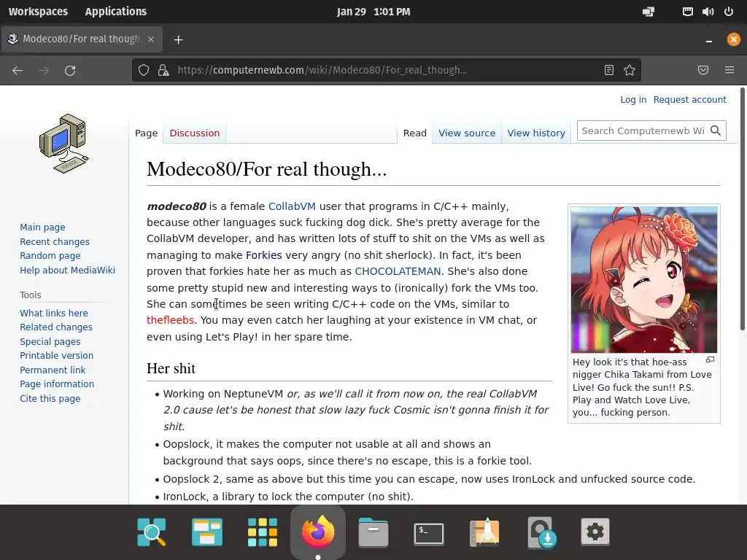Viewport: 747px width, 560px height.
Task: Open tracking protection shield icon
Action: (144, 71)
